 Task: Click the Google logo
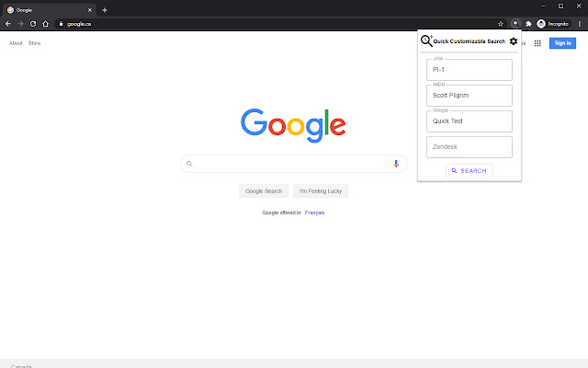click(x=293, y=126)
